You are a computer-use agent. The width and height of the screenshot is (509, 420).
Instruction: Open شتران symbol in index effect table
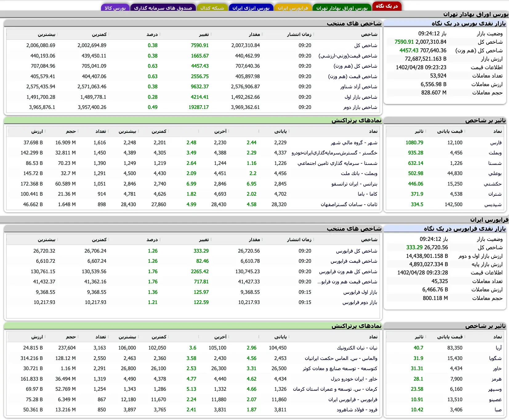click(495, 194)
